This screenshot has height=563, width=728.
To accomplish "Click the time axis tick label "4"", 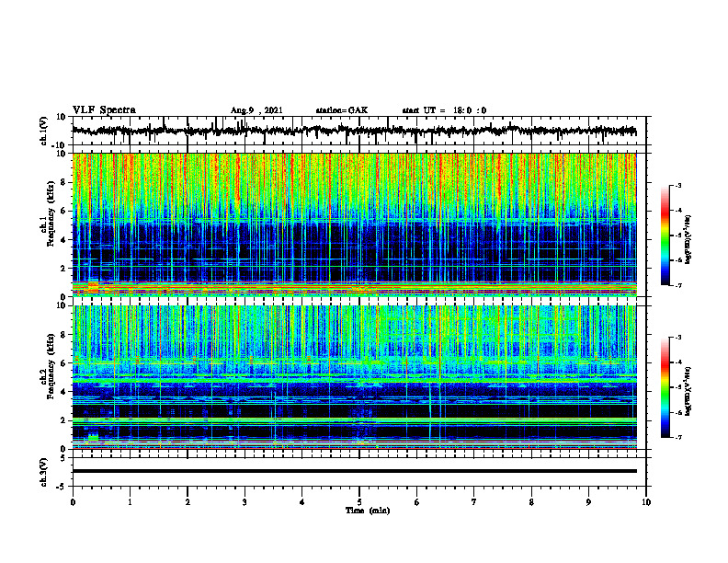I will point(302,502).
